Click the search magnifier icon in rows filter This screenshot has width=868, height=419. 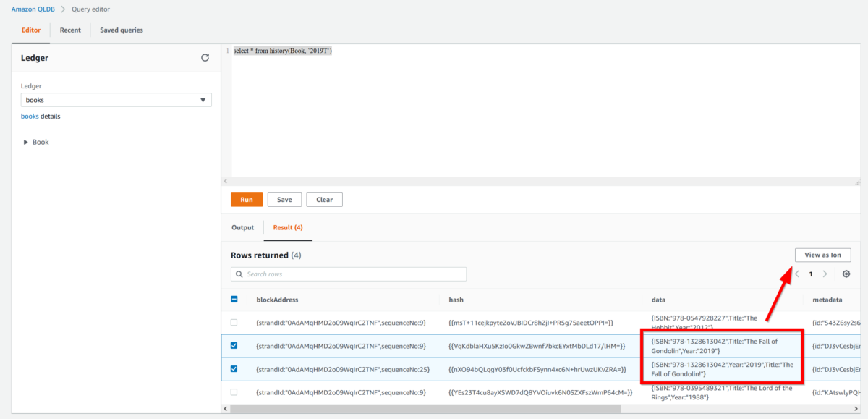(239, 274)
